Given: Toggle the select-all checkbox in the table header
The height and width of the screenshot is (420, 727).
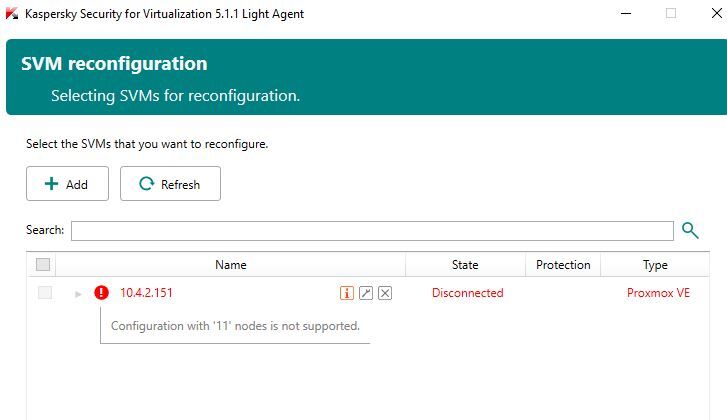Looking at the screenshot, I should (x=42, y=265).
